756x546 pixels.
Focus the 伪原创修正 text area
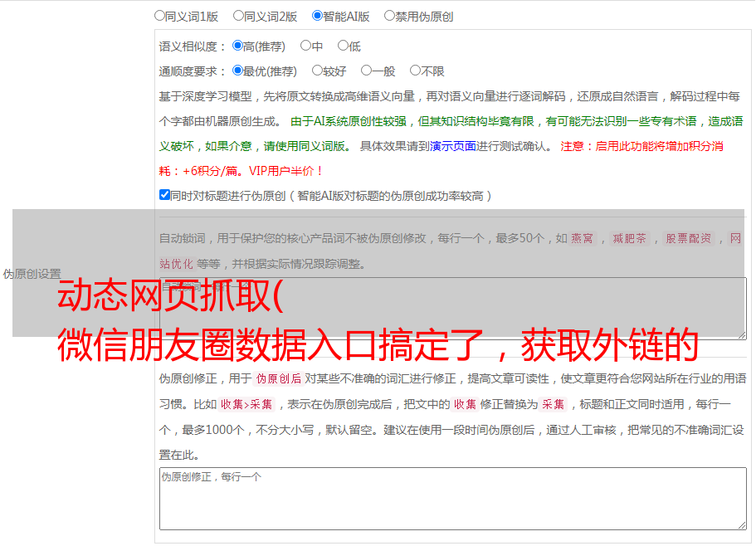tap(452, 498)
